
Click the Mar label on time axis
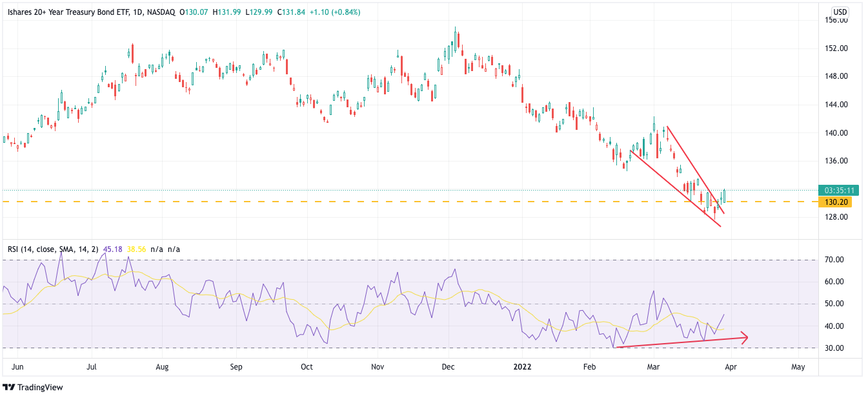(654, 367)
